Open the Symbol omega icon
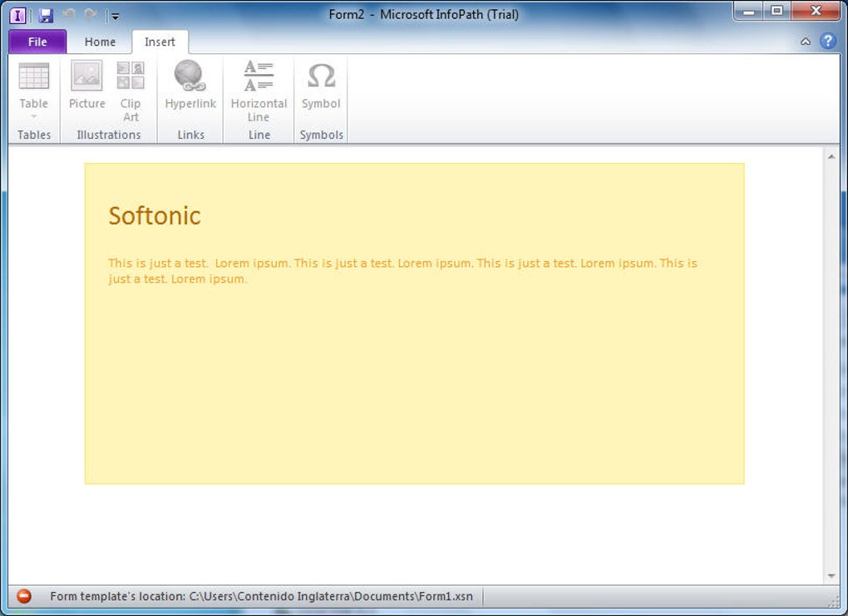This screenshot has height=616, width=848. (x=321, y=86)
